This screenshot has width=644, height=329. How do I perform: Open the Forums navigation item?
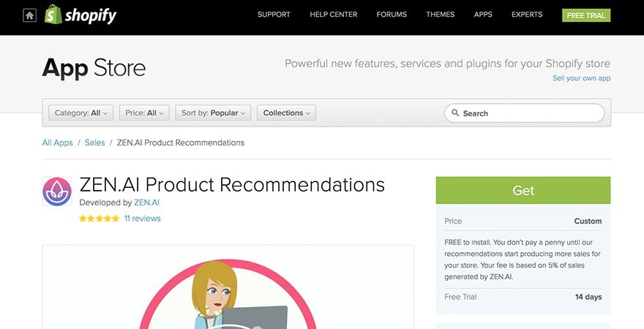coord(393,15)
